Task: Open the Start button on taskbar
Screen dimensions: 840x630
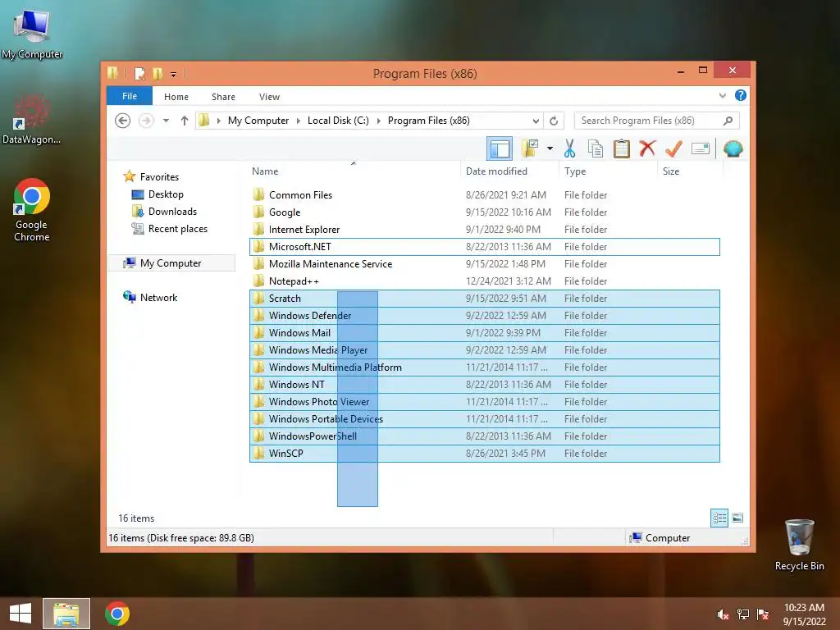Action: (x=20, y=614)
